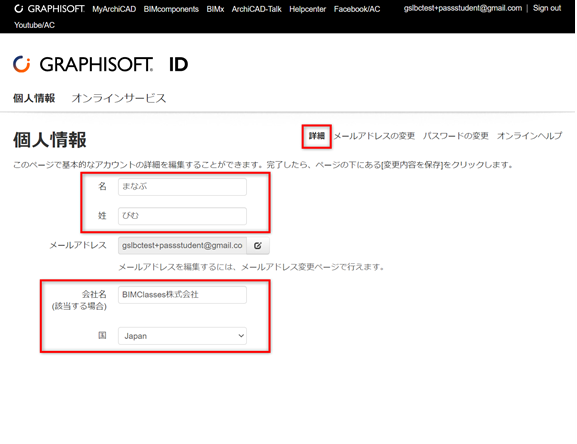Open the Youtube/AC link
This screenshot has width=577, height=444.
point(35,25)
